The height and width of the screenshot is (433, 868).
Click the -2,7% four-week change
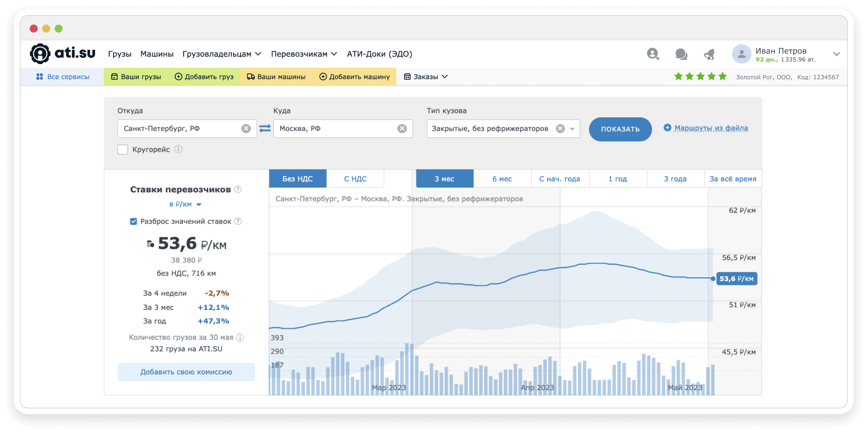(x=217, y=293)
